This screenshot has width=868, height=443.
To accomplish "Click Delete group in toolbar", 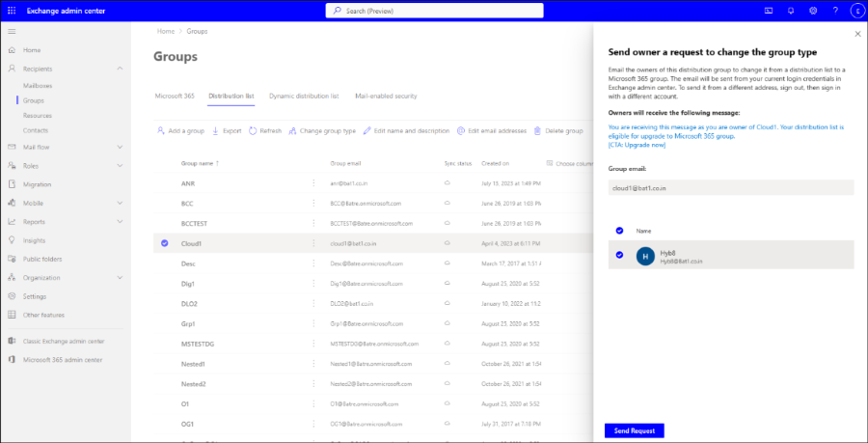I will [558, 131].
